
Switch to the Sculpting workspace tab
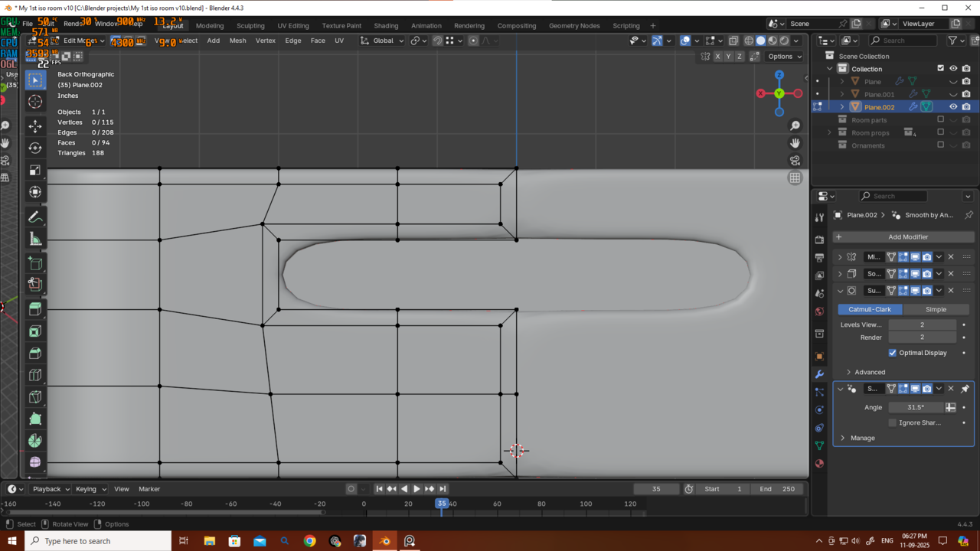tap(250, 25)
